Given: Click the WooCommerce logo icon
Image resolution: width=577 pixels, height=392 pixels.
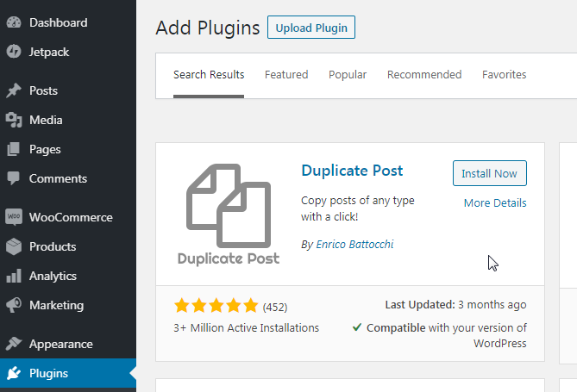Looking at the screenshot, I should (13, 217).
